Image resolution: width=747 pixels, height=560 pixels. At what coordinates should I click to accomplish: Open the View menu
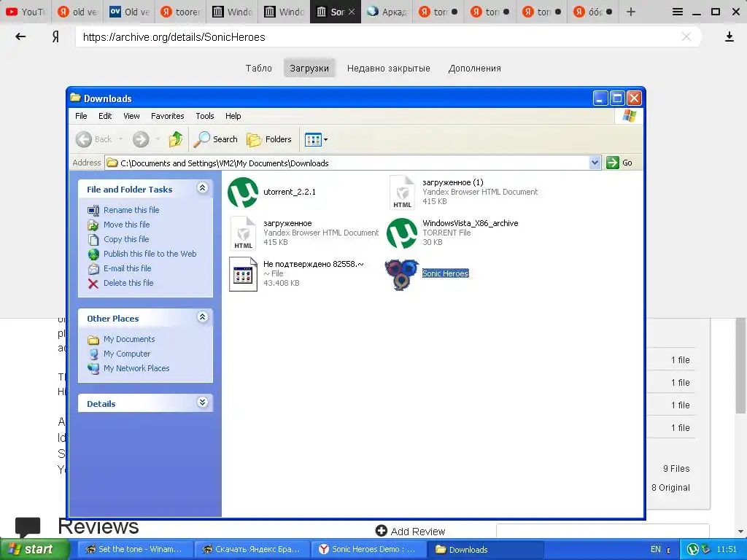click(131, 116)
